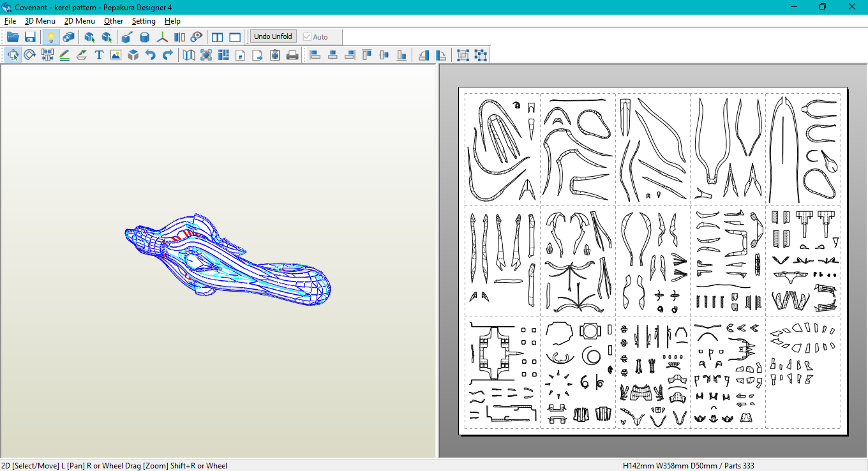
Task: Click the Redo arrow icon
Action: click(167, 55)
